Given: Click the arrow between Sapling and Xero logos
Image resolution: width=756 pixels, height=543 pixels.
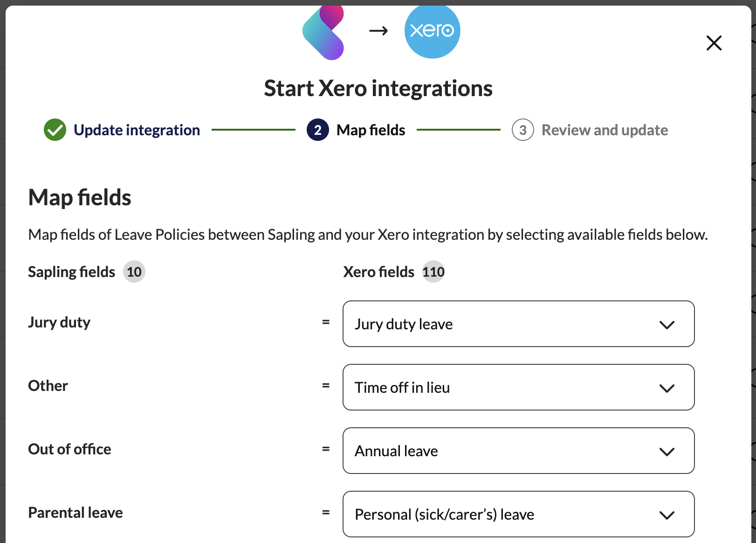Looking at the screenshot, I should (378, 31).
